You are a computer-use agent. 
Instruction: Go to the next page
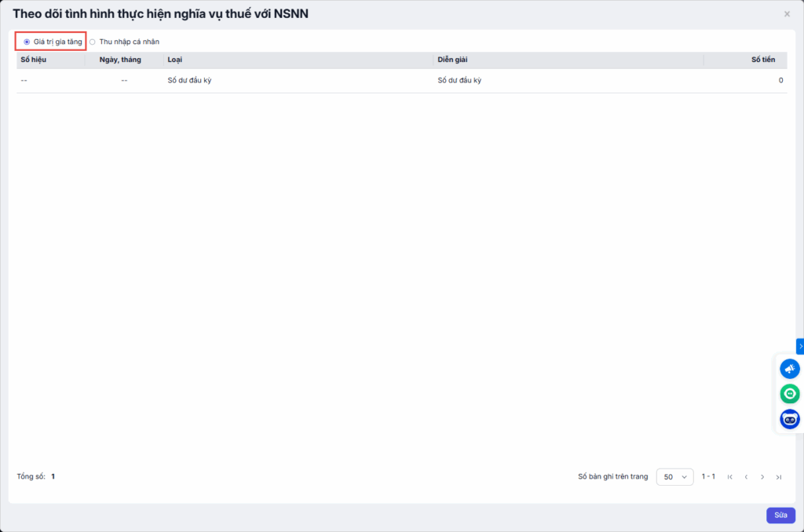[x=762, y=477]
